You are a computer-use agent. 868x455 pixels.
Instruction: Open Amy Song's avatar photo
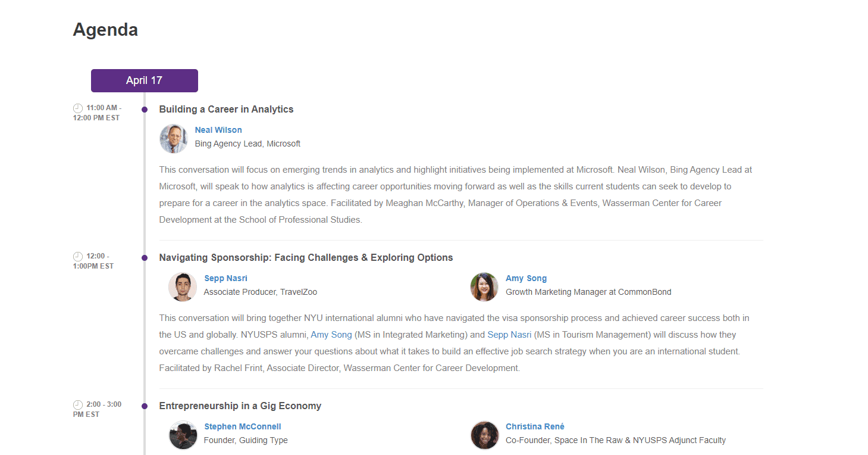[484, 286]
